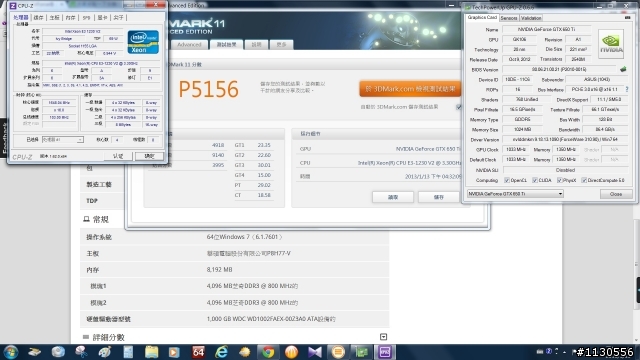Open the CPU-Z SPD tab
The height and width of the screenshot is (360, 640).
click(86, 18)
